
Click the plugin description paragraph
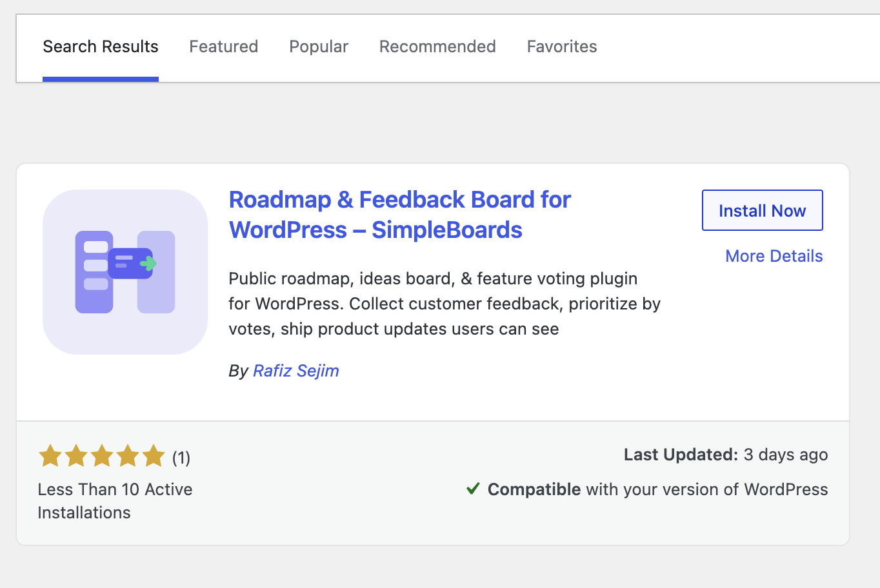[445, 304]
